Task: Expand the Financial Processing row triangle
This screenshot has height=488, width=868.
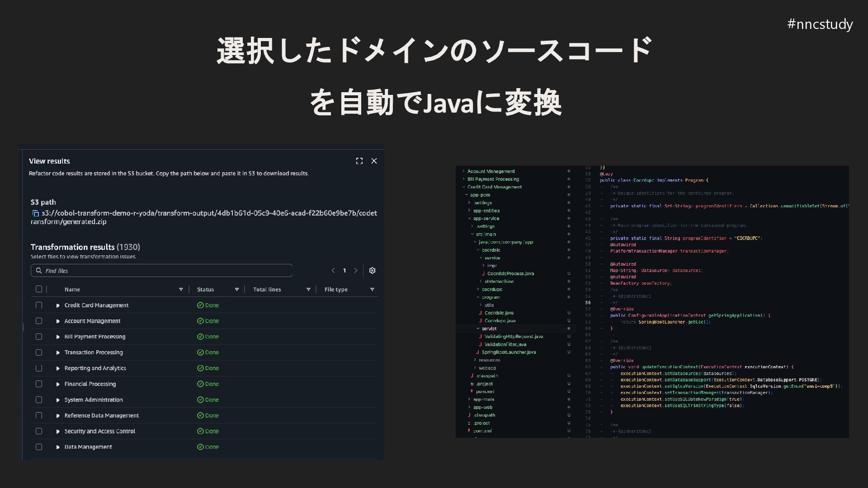Action: 58,384
